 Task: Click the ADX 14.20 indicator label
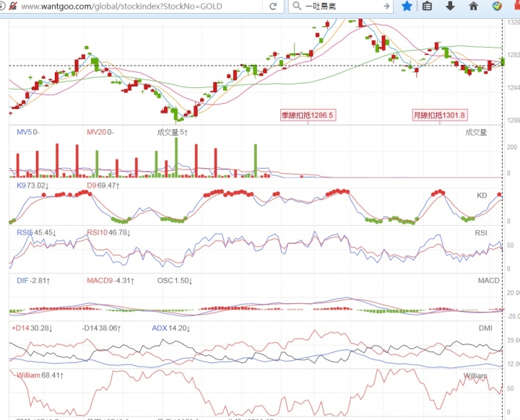171,328
